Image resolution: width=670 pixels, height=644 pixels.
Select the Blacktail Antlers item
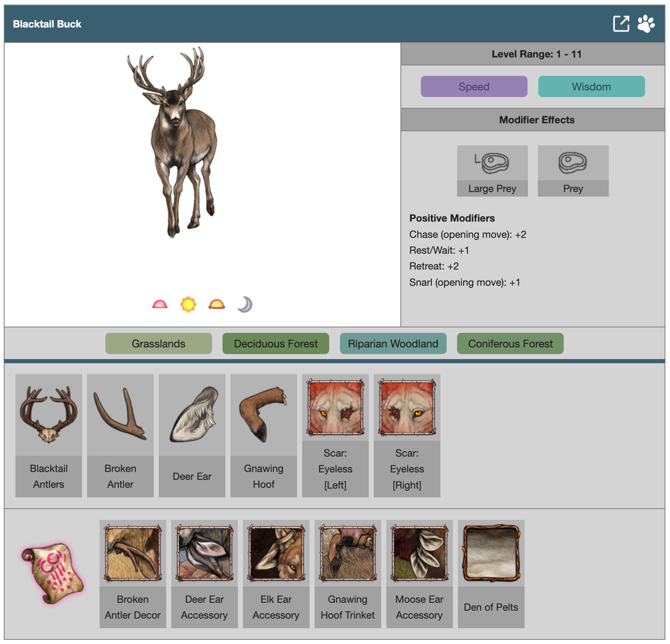(49, 414)
